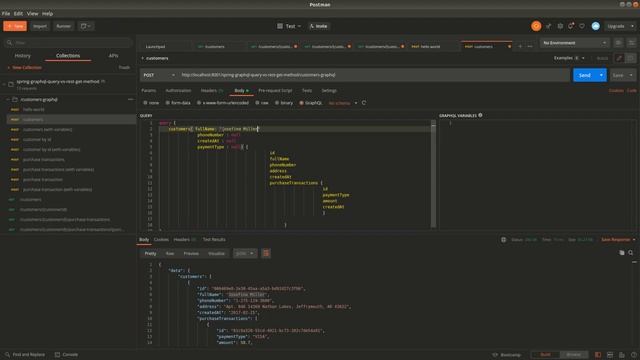Open the No schema dropdown

click(343, 103)
